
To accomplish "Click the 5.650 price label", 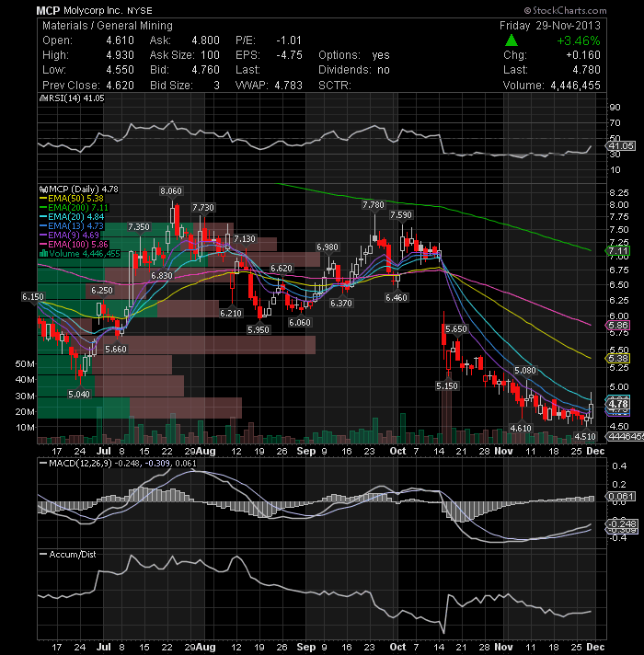I will [x=456, y=329].
